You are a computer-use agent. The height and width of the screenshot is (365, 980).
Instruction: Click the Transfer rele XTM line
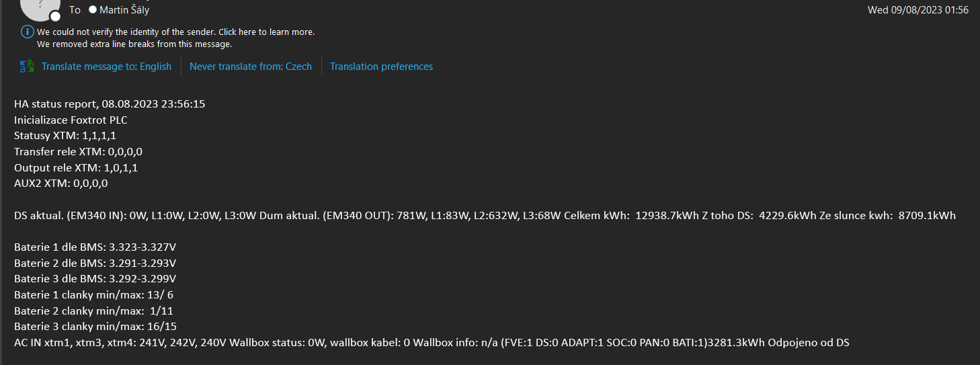[x=78, y=152]
